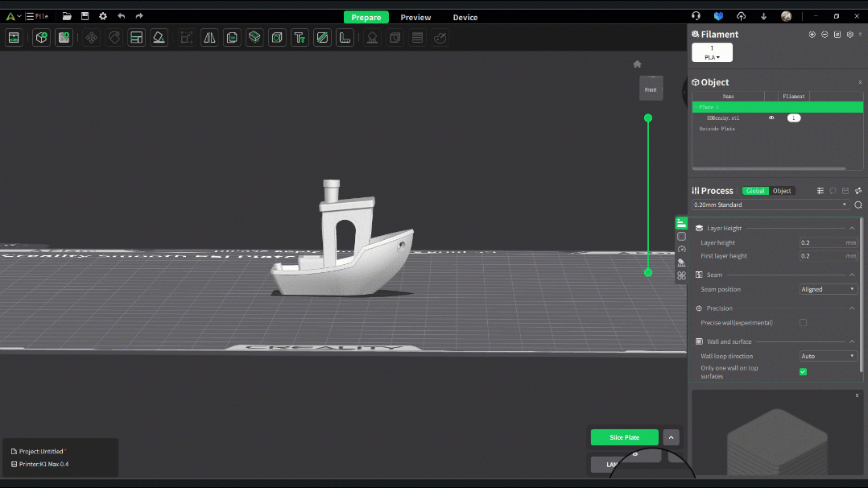This screenshot has height=488, width=868.
Task: Toggle visibility of 3DBenchy.stl
Action: [771, 118]
